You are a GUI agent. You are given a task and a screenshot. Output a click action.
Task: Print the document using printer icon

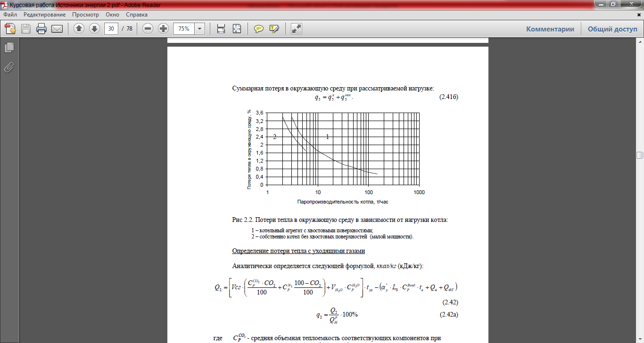pyautogui.click(x=41, y=29)
